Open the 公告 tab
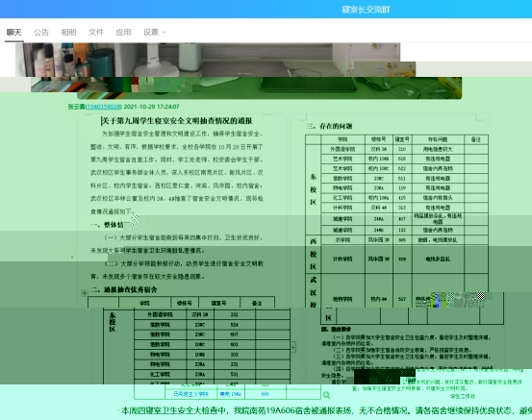 coord(41,33)
